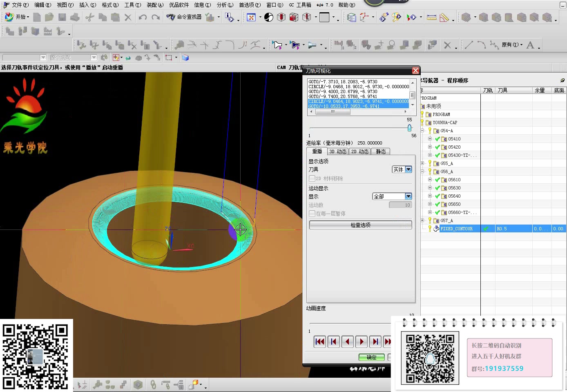This screenshot has width=567, height=392.
Task: Click the text annotation 'A' icon
Action: click(x=530, y=45)
